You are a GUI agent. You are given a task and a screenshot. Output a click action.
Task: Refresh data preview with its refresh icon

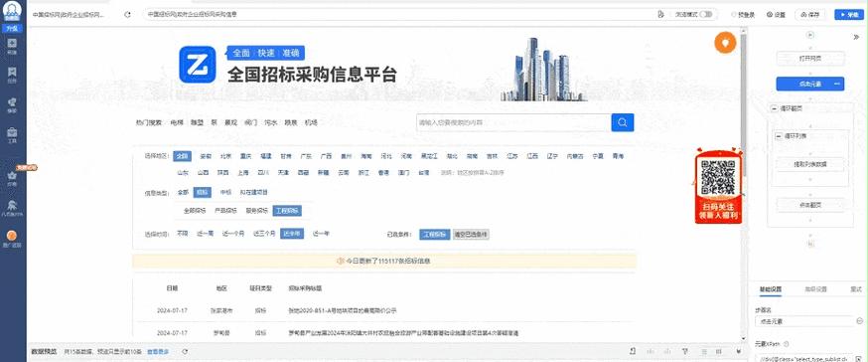pos(185,351)
